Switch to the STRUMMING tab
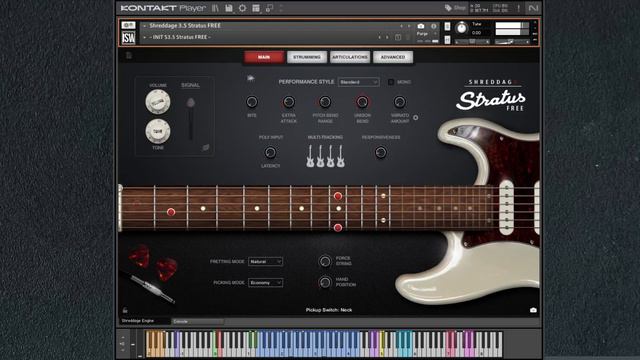This screenshot has width=640, height=360. coord(307,57)
